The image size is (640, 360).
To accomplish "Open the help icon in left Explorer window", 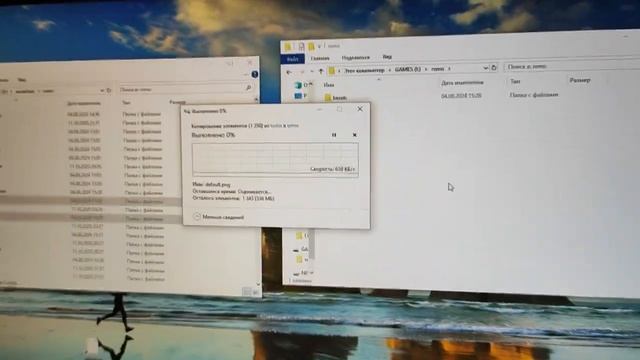I will (x=255, y=74).
